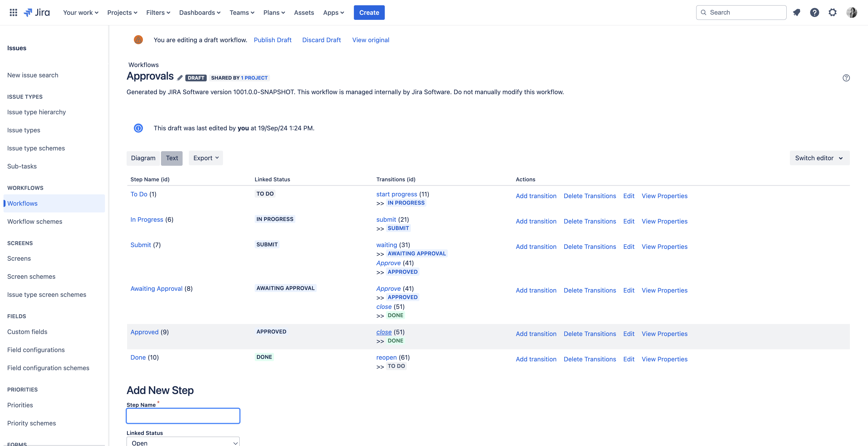The width and height of the screenshot is (868, 446).
Task: Open Priority schemes in sidebar
Action: click(x=32, y=423)
